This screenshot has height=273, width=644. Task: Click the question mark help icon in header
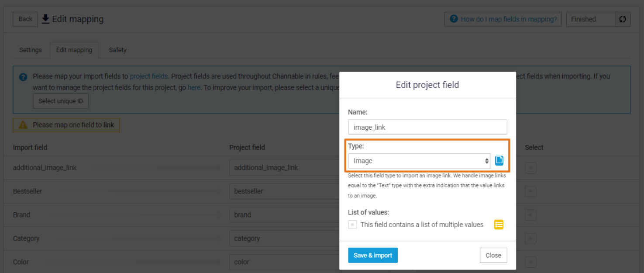tap(454, 19)
